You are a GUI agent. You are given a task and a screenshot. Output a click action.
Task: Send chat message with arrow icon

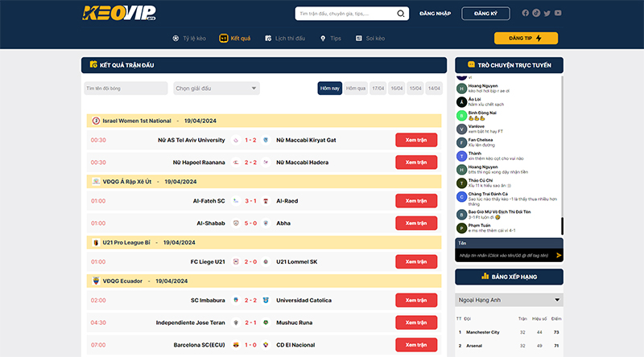click(559, 255)
